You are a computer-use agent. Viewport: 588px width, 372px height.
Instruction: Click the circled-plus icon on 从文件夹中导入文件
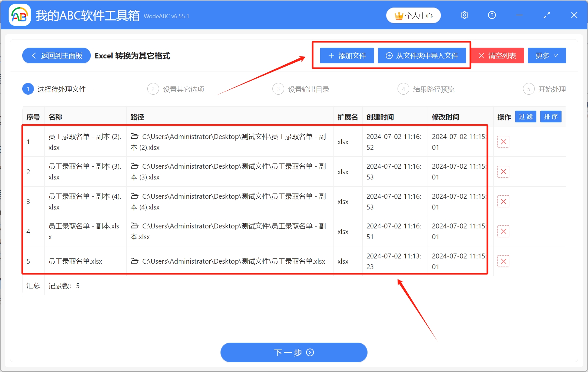click(389, 55)
